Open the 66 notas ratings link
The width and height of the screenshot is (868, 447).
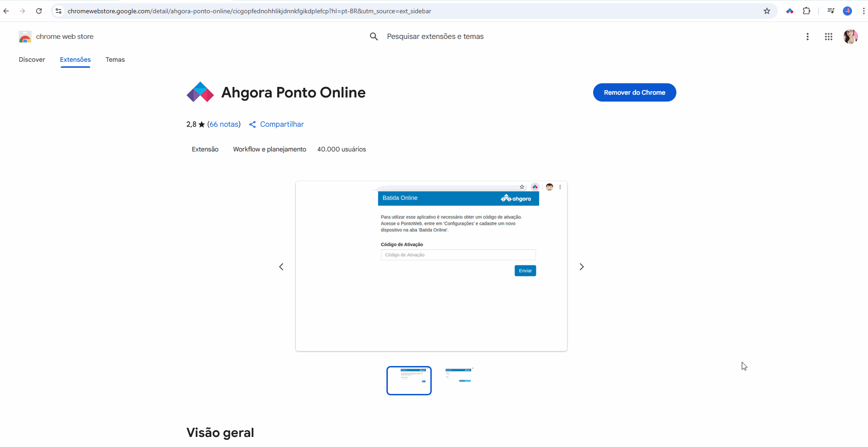pos(224,124)
